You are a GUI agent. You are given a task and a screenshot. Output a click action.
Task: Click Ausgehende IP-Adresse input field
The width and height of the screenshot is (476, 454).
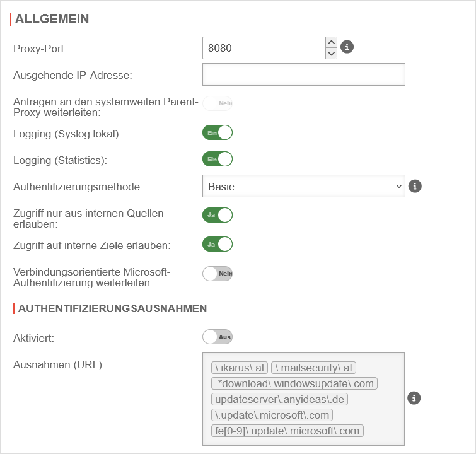click(303, 74)
